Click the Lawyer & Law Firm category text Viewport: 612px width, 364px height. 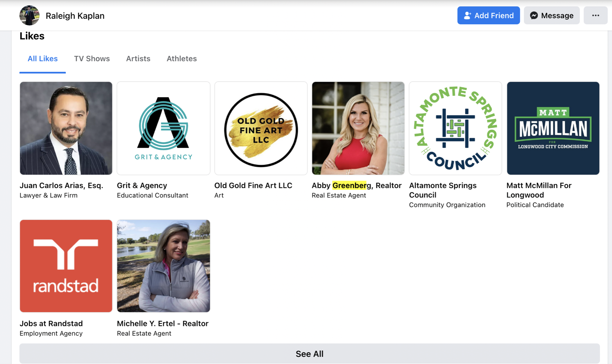48,195
